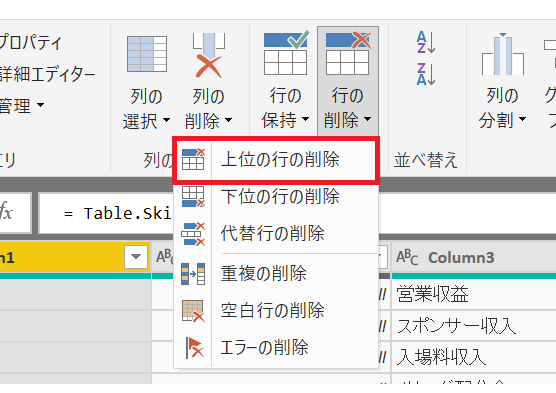Expand the 管理 dropdown

(40, 105)
